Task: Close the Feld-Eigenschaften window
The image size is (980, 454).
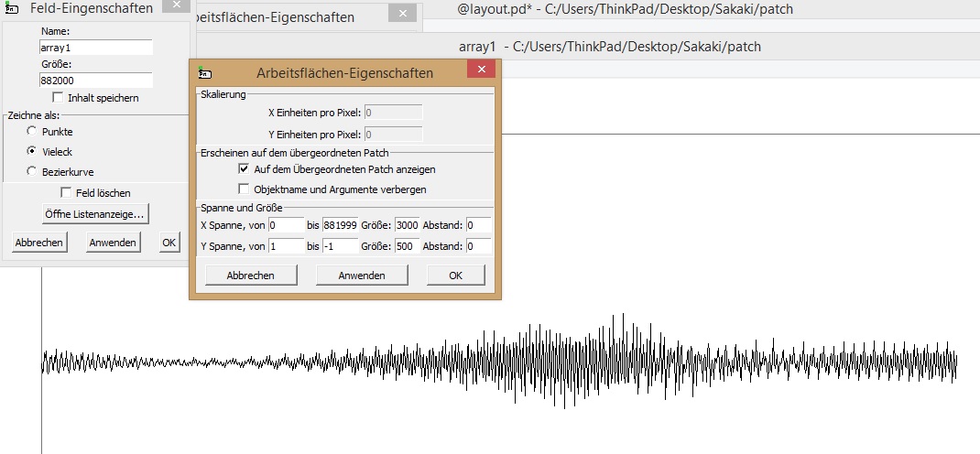Action: [176, 7]
